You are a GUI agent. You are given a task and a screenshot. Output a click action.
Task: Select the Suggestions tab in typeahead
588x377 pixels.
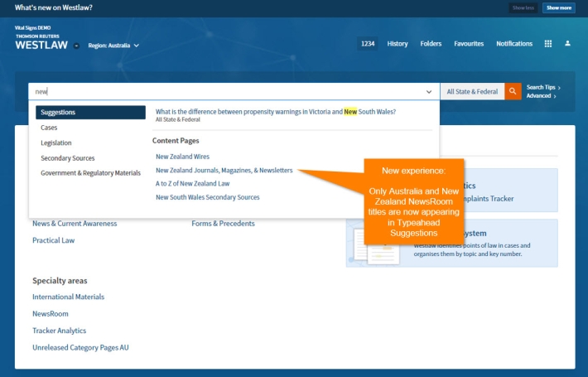(x=90, y=113)
